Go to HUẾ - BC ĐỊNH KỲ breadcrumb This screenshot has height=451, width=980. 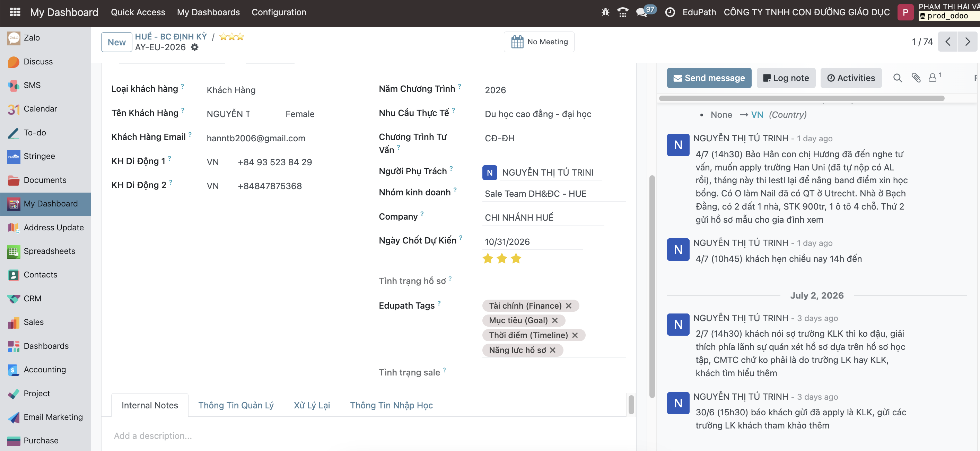coord(171,36)
